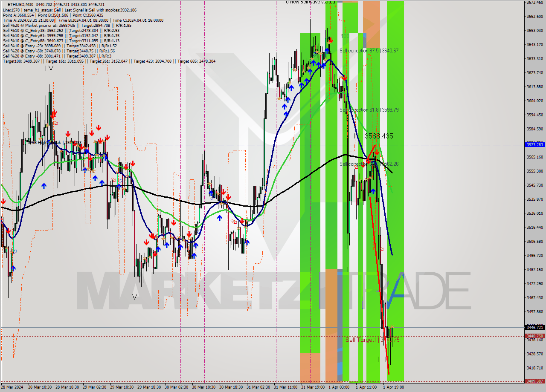
Task: Click the '31 Mar 19:00' time axis label
Action: [313, 387]
